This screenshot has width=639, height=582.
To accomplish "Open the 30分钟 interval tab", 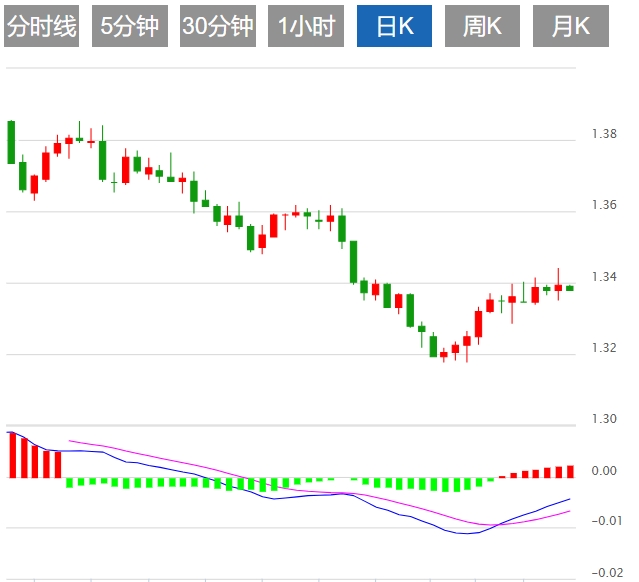I will (218, 27).
